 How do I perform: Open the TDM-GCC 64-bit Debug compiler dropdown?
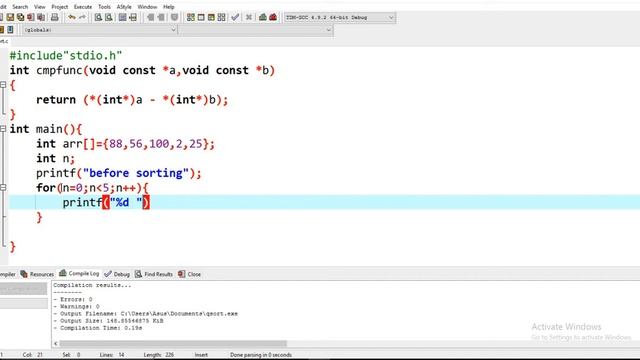click(340, 18)
